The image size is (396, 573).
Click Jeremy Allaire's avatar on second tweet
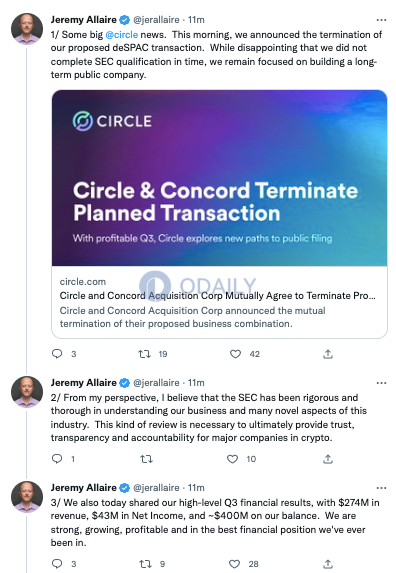pos(27,392)
